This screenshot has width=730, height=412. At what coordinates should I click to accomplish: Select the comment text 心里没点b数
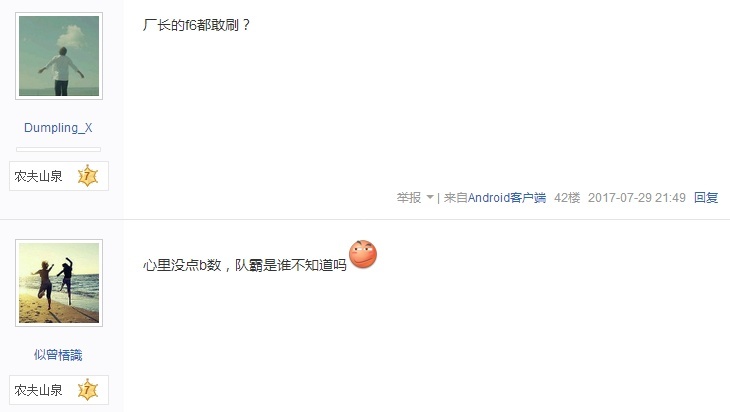point(182,265)
